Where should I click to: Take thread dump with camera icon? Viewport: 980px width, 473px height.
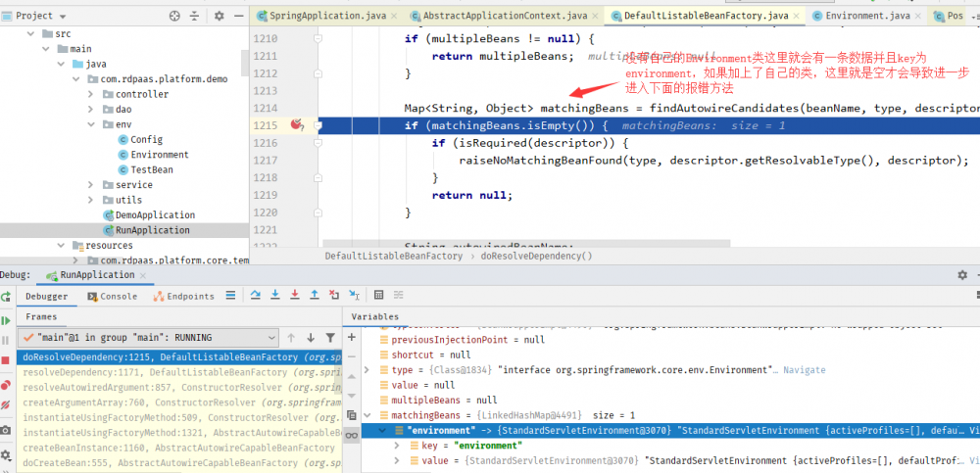click(x=6, y=431)
